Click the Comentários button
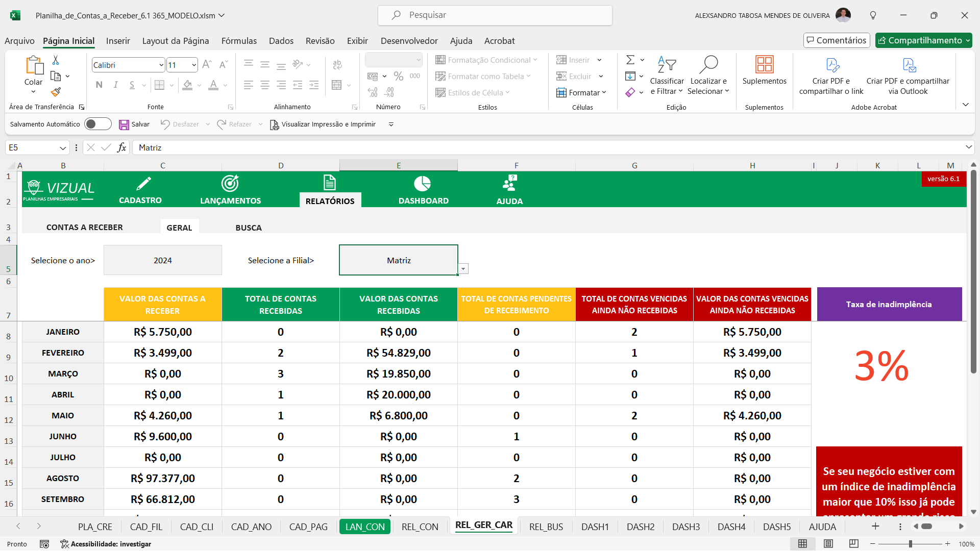980x551 pixels. click(x=836, y=40)
